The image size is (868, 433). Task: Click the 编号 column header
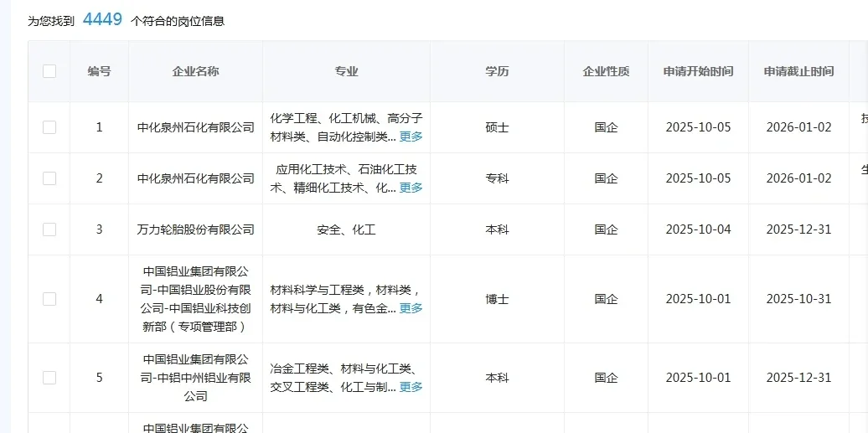[99, 71]
